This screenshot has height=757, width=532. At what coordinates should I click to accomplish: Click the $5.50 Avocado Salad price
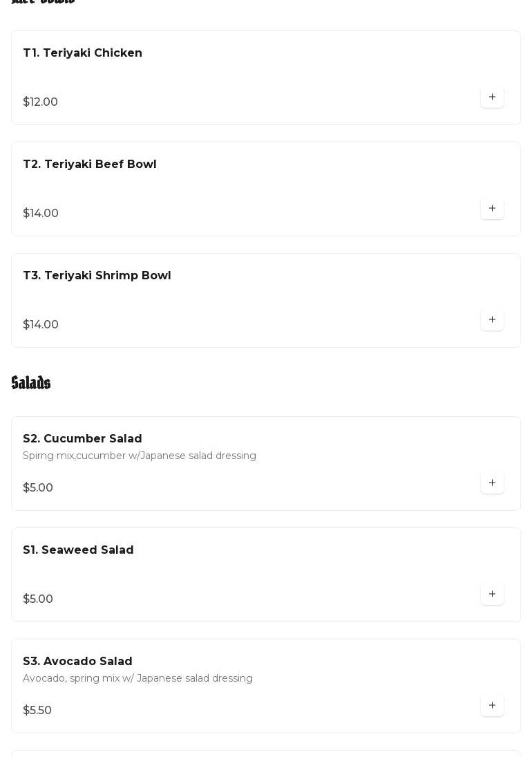point(37,711)
